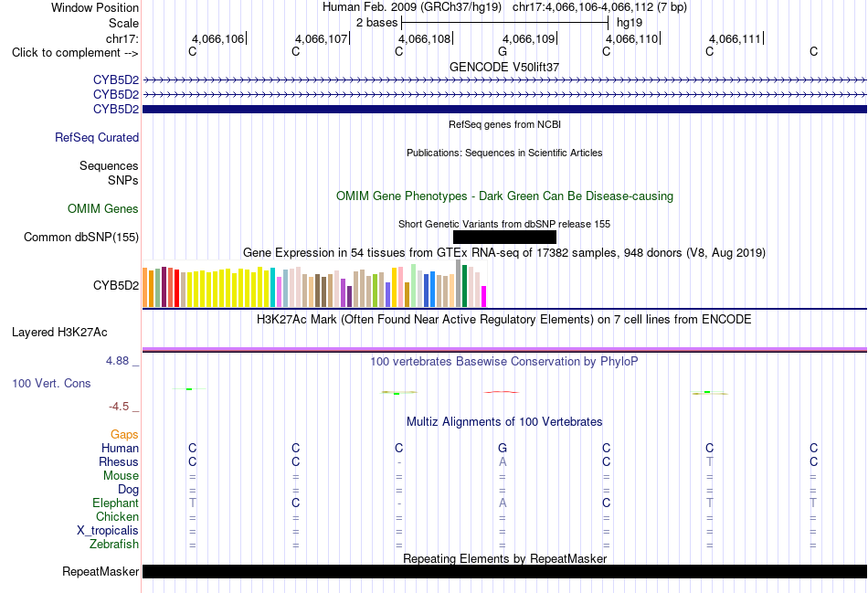Click the 'Click to complement -->' label
Screen dimensions: 868x593
tap(75, 53)
